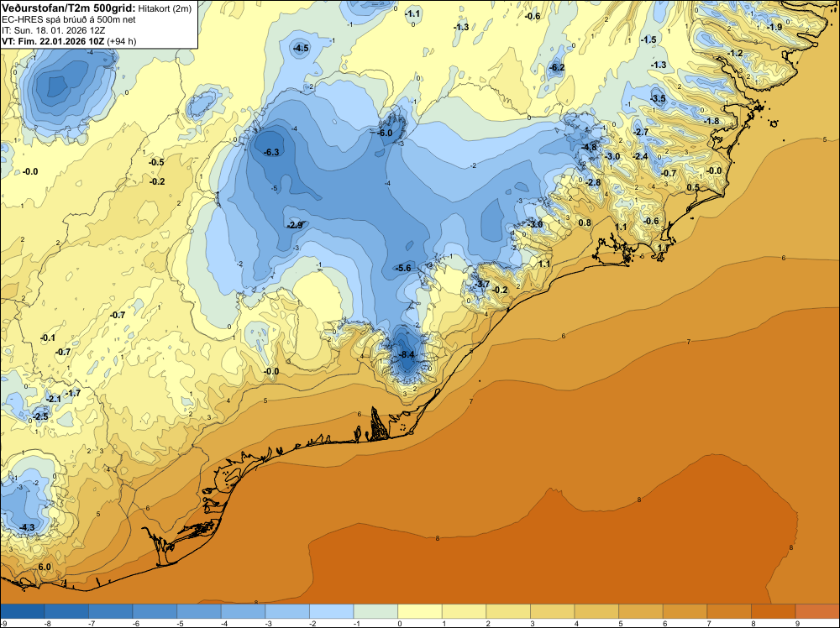Click the -1.1 temperature label
Image resolution: width=840 pixels, height=628 pixels.
412,14
